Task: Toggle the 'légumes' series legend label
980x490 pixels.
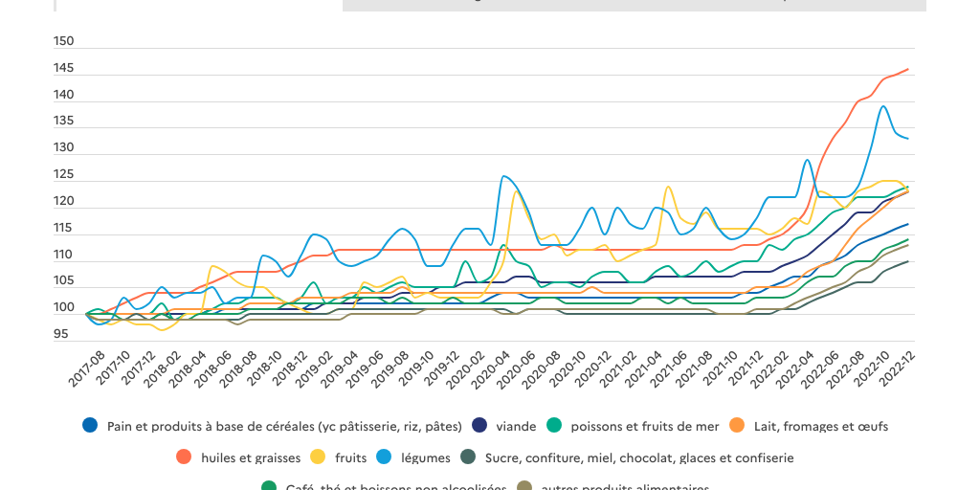Action: point(426,458)
